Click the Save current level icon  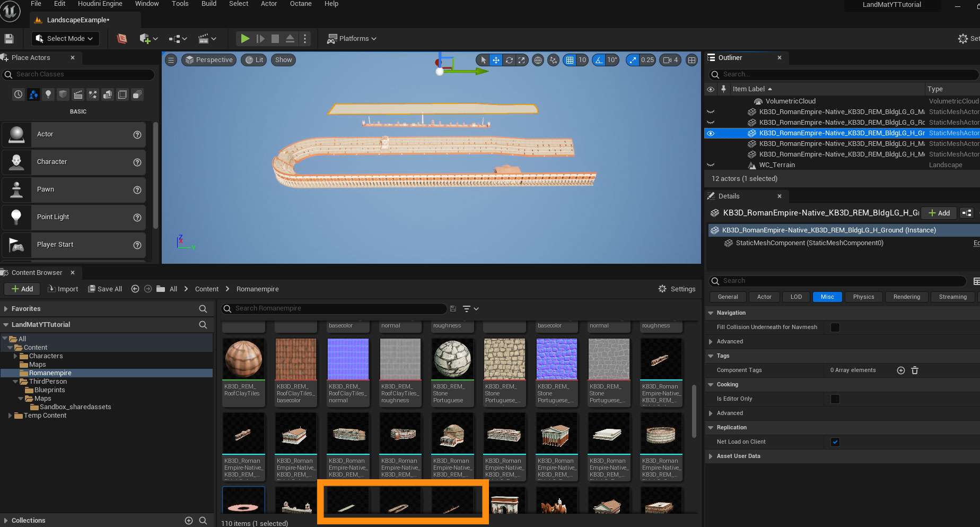pyautogui.click(x=8, y=38)
